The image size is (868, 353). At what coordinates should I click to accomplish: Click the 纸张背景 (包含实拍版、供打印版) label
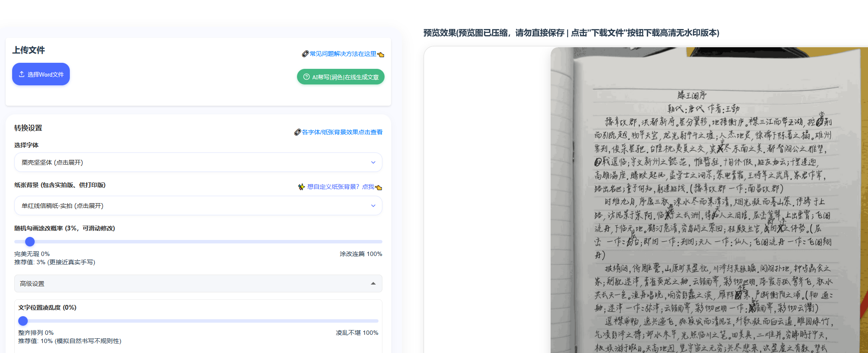pyautogui.click(x=60, y=185)
